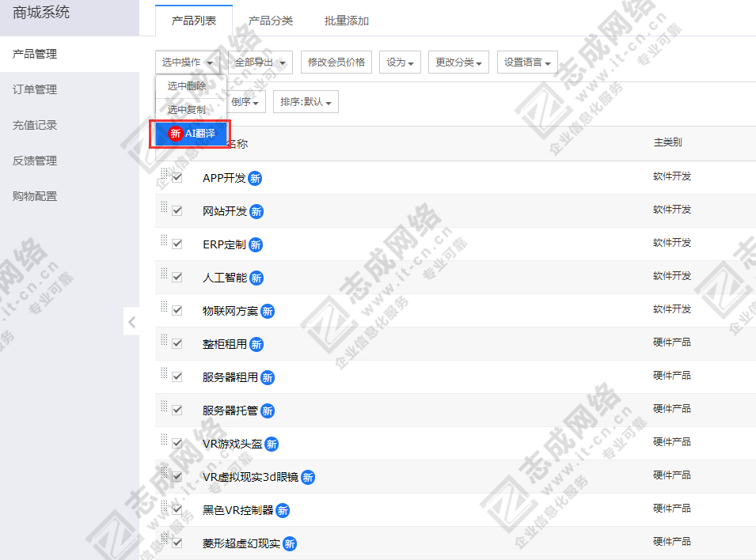Click the 主类别 column header
This screenshot has width=756, height=560.
pos(668,142)
